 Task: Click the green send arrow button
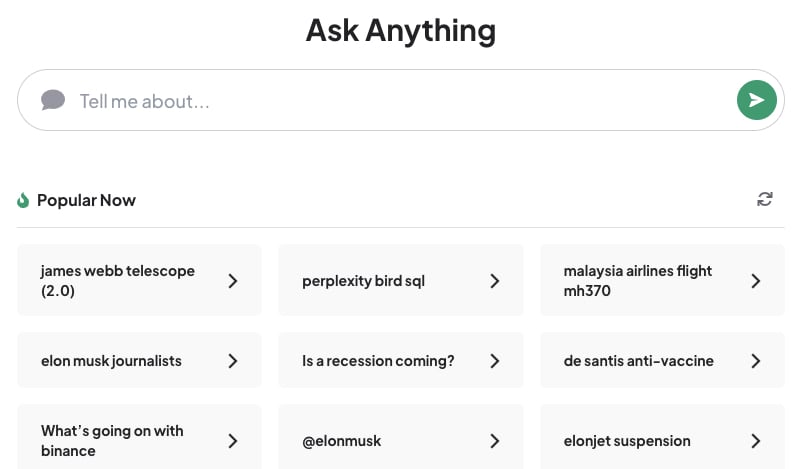tap(756, 100)
